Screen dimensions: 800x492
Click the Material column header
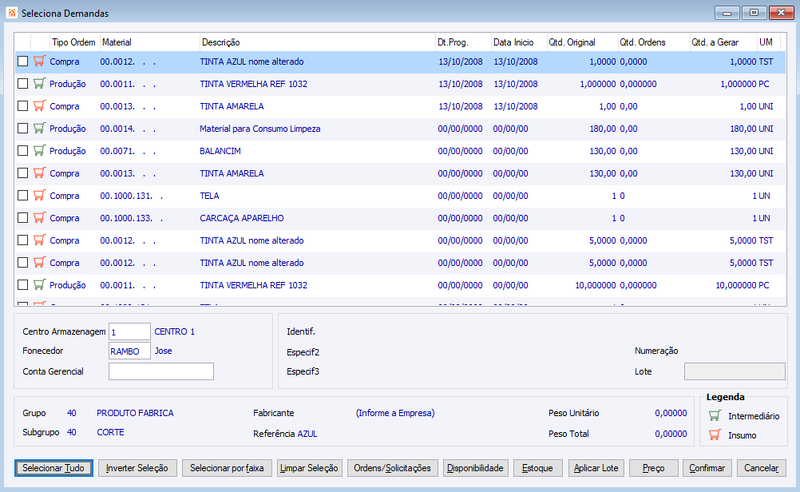(x=149, y=42)
